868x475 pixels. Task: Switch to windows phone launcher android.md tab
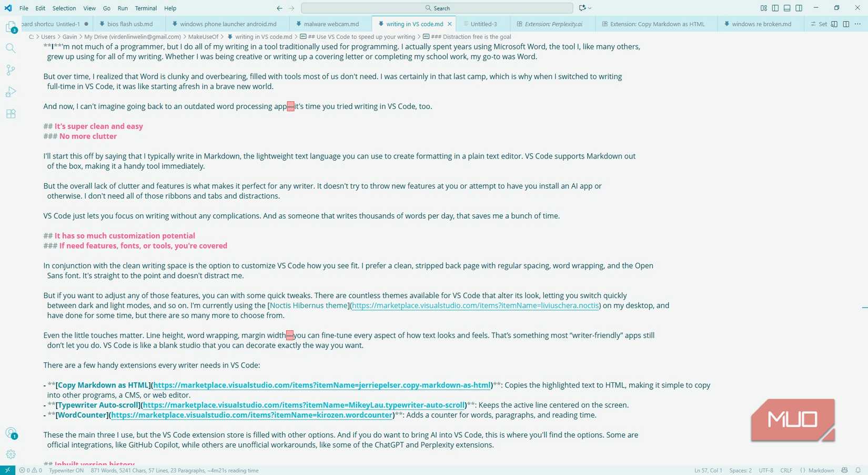click(228, 24)
